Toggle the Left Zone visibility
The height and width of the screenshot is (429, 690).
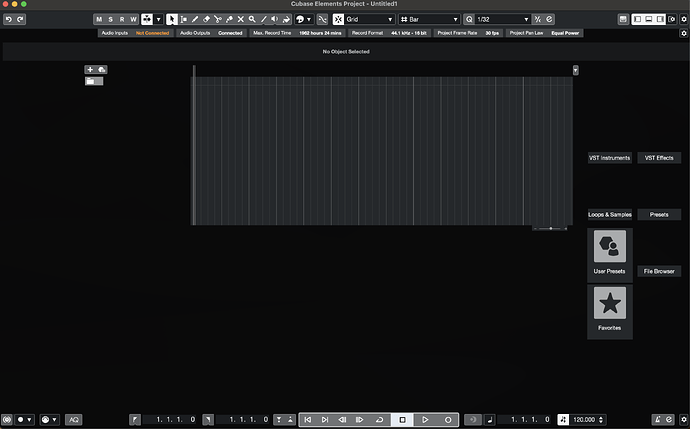637,19
